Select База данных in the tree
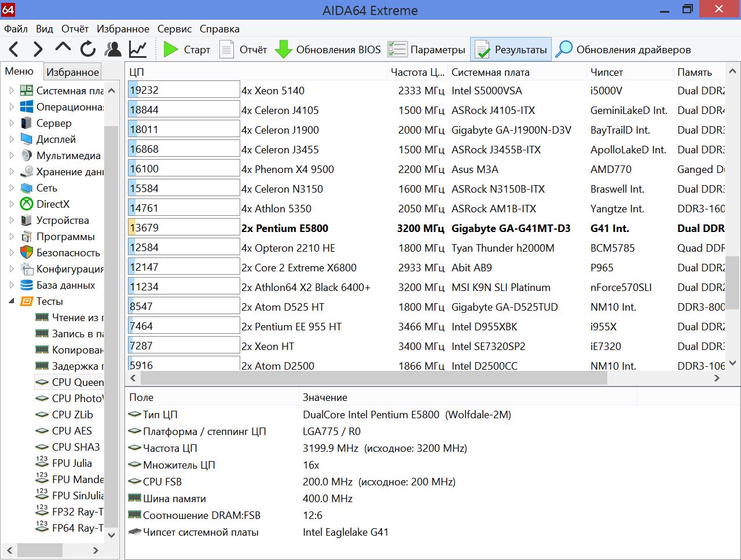Image resolution: width=741 pixels, height=560 pixels. (66, 285)
